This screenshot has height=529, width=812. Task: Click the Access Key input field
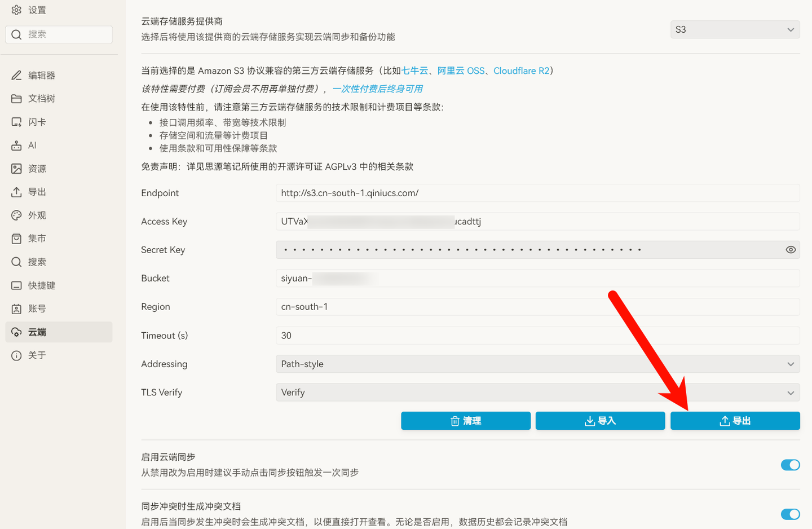click(537, 221)
